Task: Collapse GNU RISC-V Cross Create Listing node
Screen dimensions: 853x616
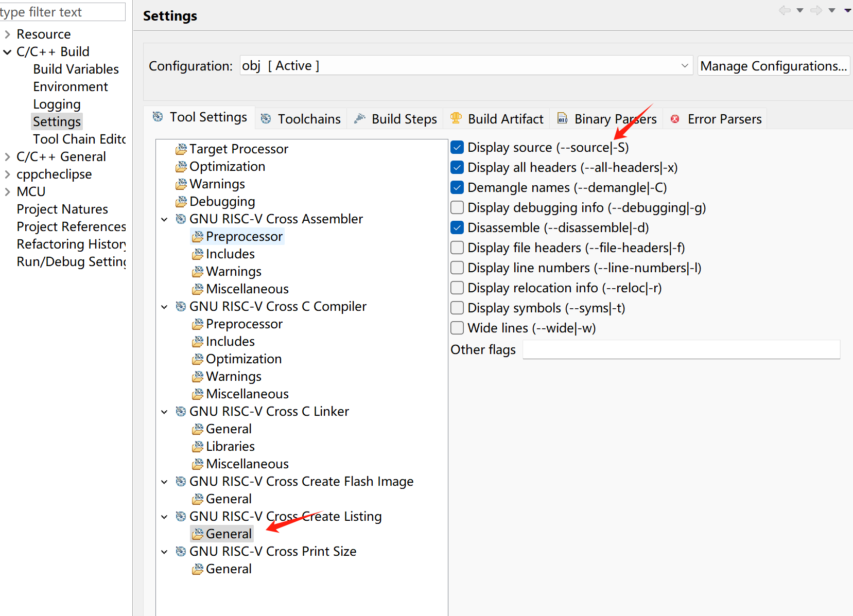Action: click(x=164, y=517)
